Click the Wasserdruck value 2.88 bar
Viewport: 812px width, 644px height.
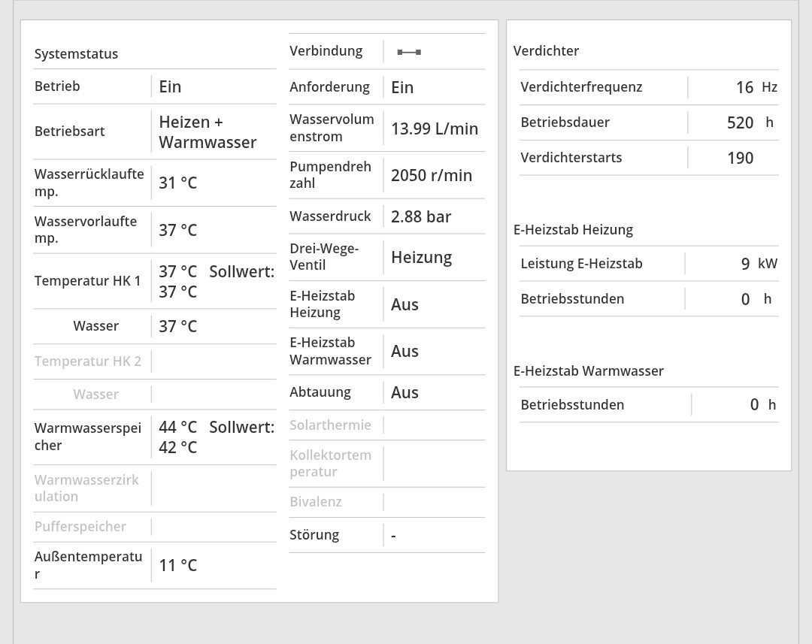(x=421, y=216)
